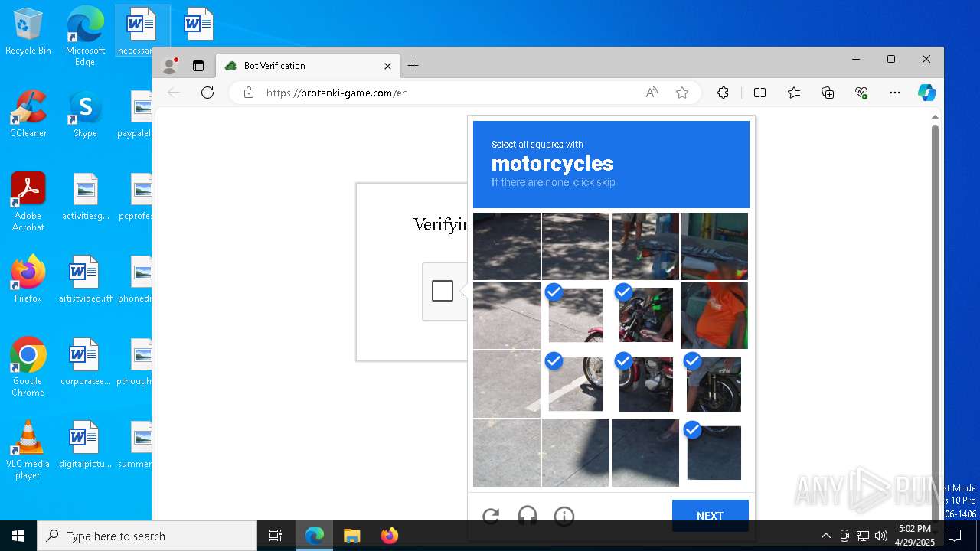View site information lock icon
This screenshot has height=551, width=980.
pos(248,93)
